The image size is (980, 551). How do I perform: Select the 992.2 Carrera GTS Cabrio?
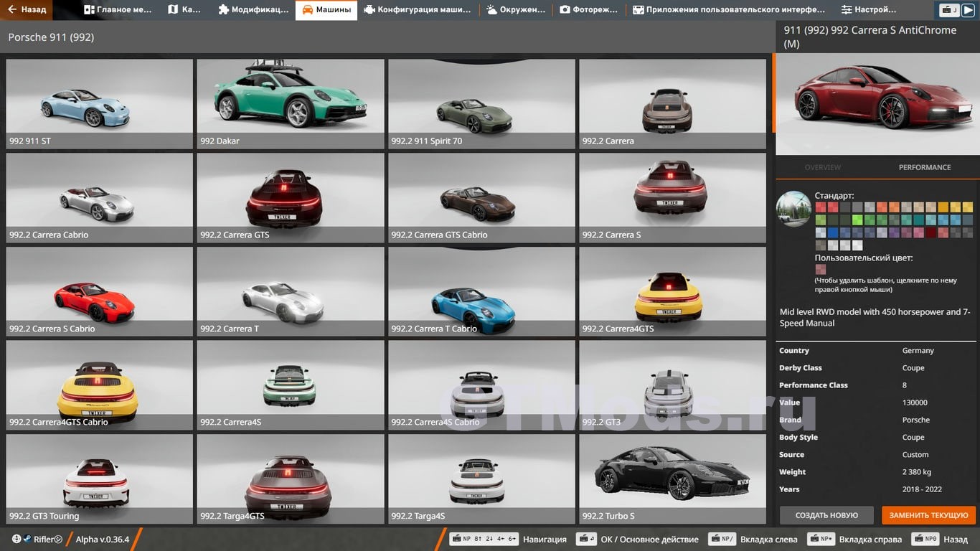[x=481, y=198]
